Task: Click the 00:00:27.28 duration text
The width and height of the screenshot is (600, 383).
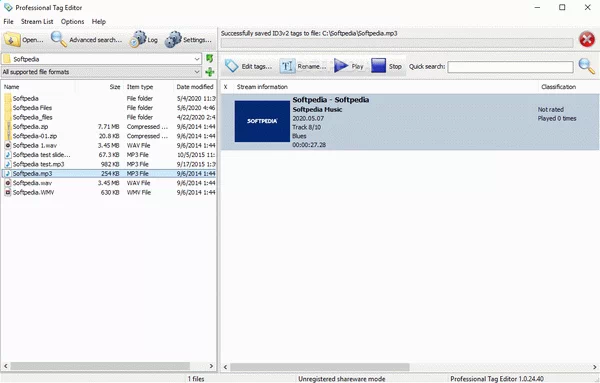Action: (309, 145)
